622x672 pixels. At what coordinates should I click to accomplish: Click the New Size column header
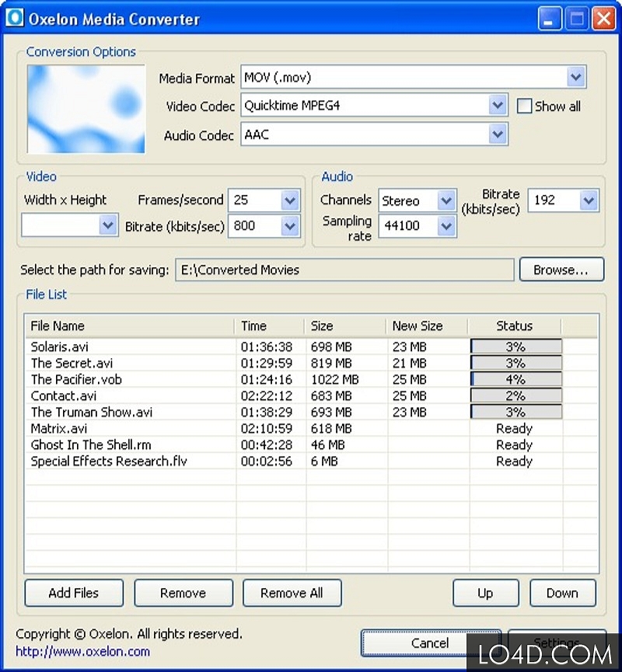point(427,326)
